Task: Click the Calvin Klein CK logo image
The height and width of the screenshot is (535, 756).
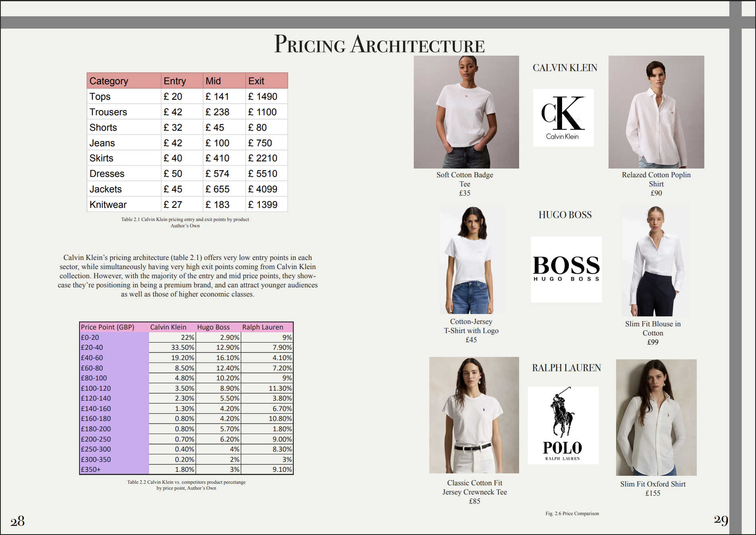Action: (x=563, y=118)
